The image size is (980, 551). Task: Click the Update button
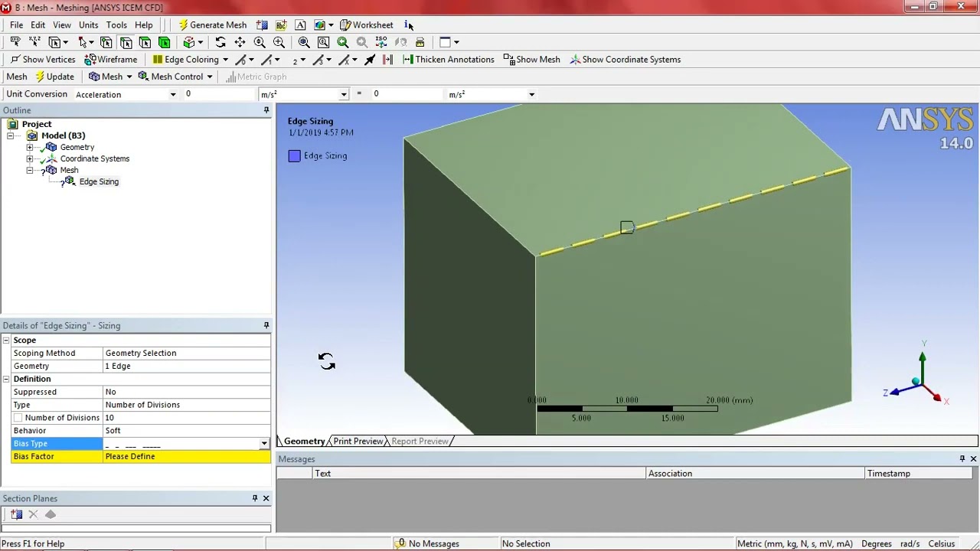click(x=54, y=77)
